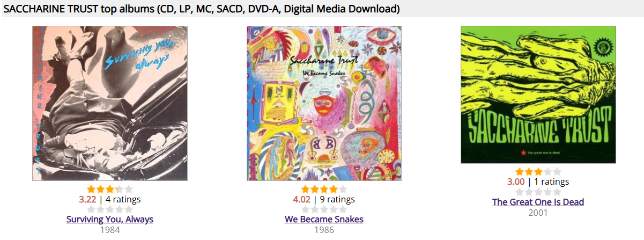Open the We Became Snakes album link

pyautogui.click(x=324, y=219)
